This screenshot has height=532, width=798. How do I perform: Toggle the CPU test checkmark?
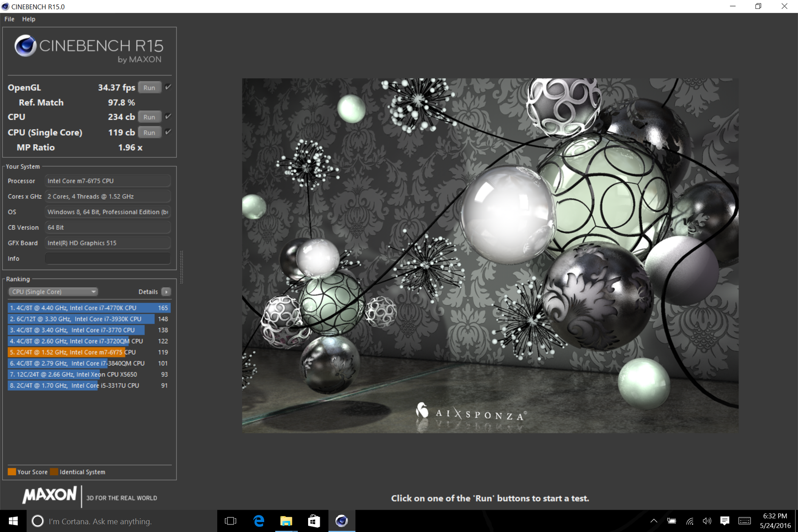[x=168, y=116]
